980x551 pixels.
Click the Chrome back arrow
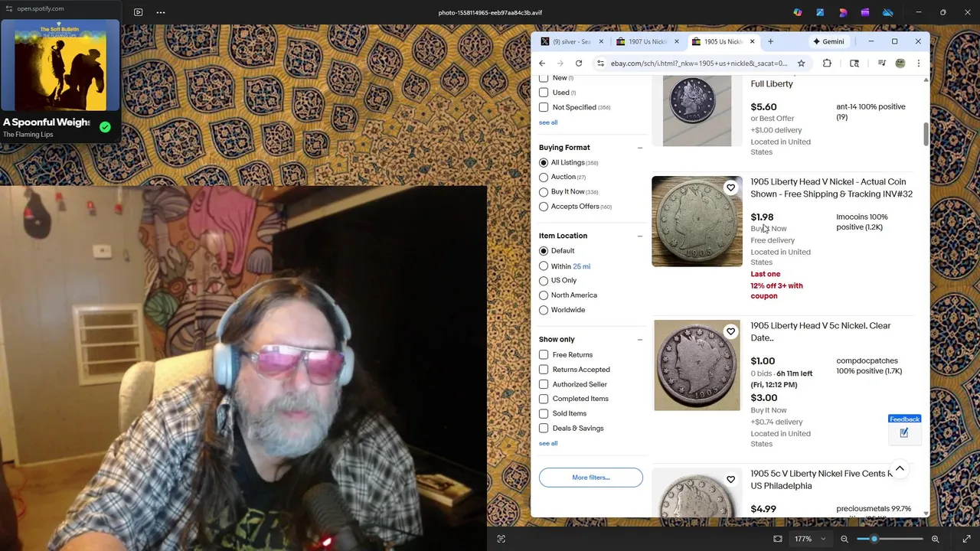(x=542, y=64)
